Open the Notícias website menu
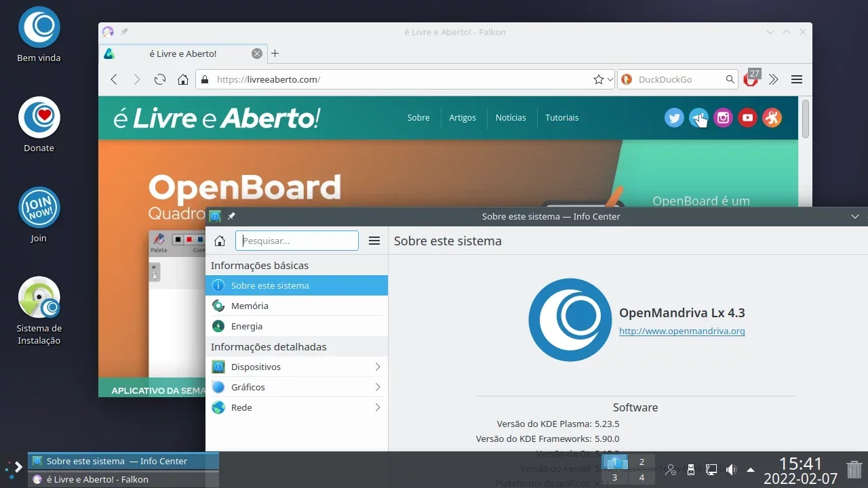868x488 pixels. pyautogui.click(x=511, y=117)
